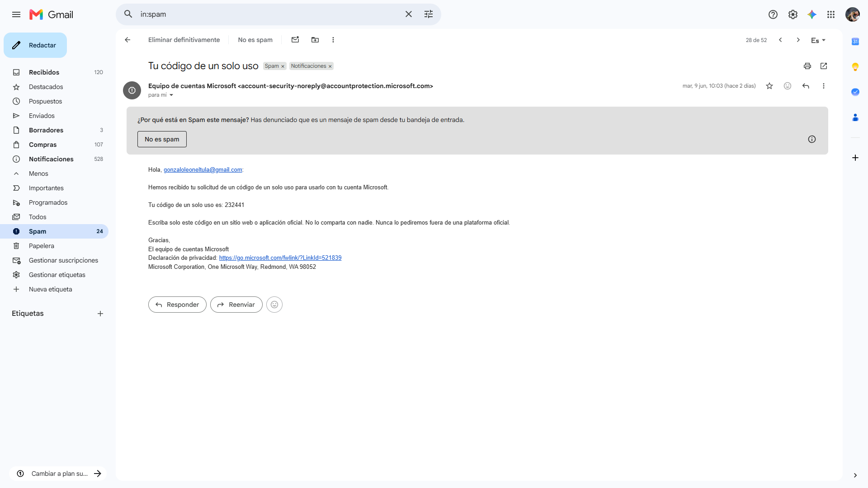The width and height of the screenshot is (868, 488).
Task: Open the Pospuestos folder
Action: [x=54, y=101]
